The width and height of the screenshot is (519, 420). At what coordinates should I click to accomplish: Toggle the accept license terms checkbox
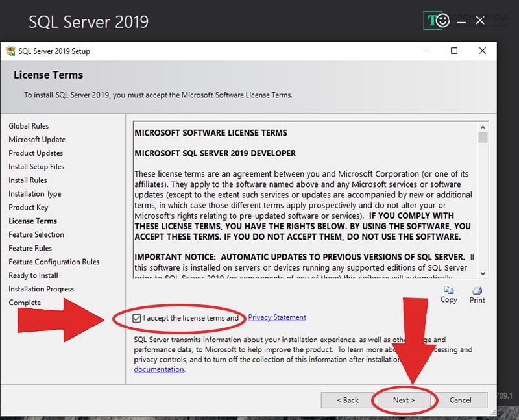[x=136, y=318]
